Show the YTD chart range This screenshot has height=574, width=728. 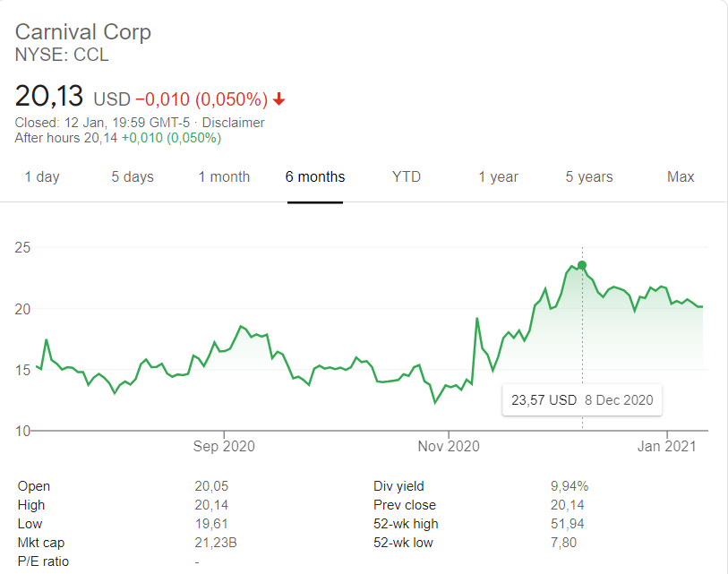(407, 177)
